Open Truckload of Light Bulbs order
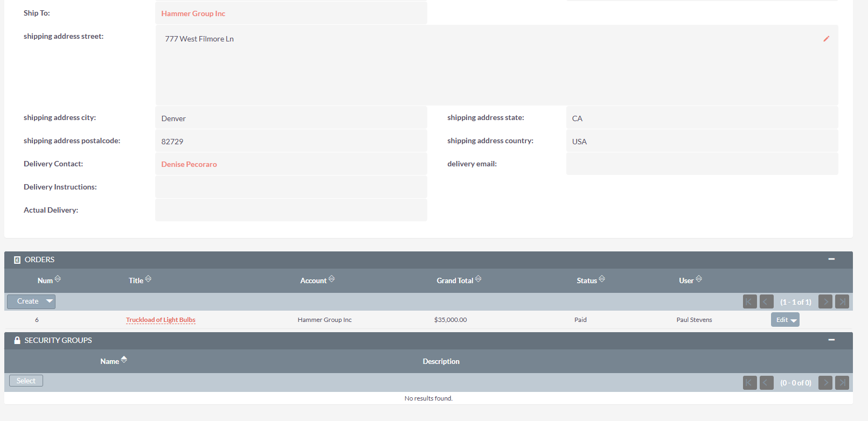Screen dimensions: 868x421 (161, 320)
